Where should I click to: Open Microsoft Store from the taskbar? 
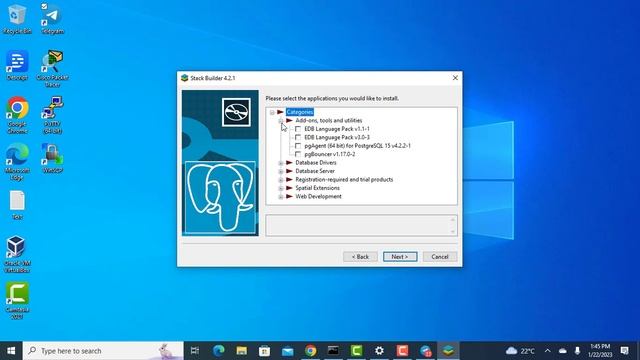(264, 351)
